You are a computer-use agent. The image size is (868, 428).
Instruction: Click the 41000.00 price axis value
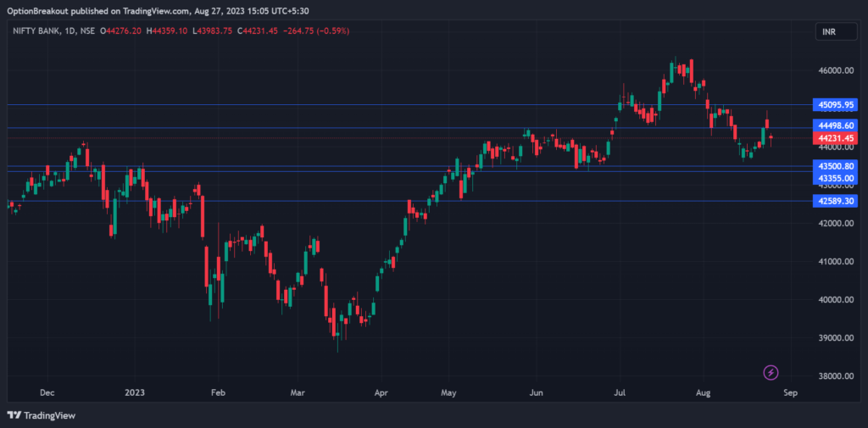pyautogui.click(x=836, y=261)
